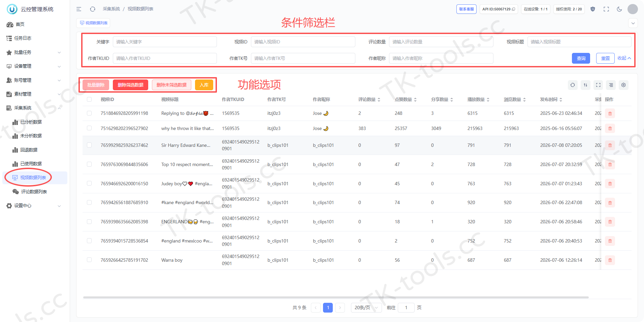Open the table density lines icon
Viewport: 644px width, 322px height.
611,85
